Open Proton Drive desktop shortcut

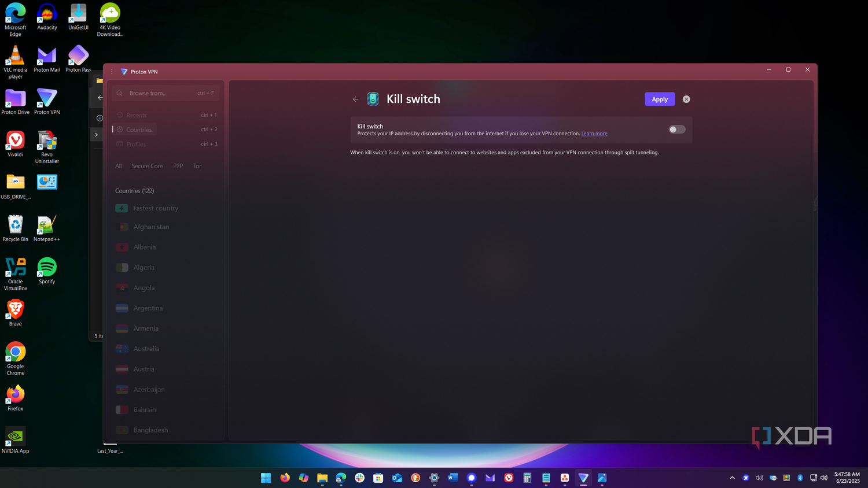tap(16, 101)
